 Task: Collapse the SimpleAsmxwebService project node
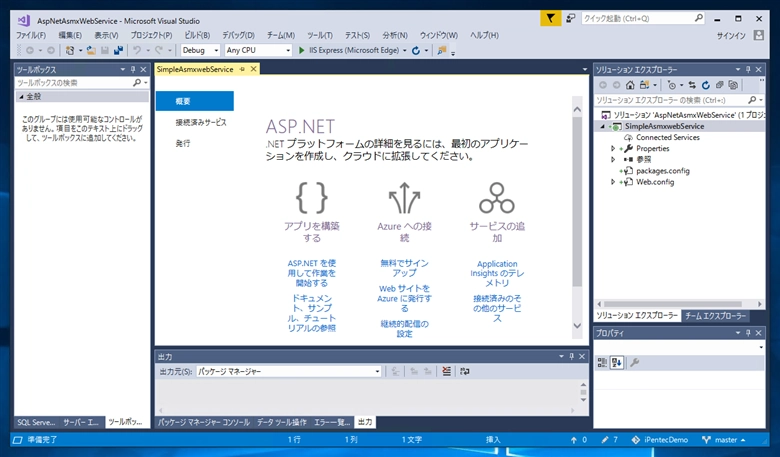[602, 126]
